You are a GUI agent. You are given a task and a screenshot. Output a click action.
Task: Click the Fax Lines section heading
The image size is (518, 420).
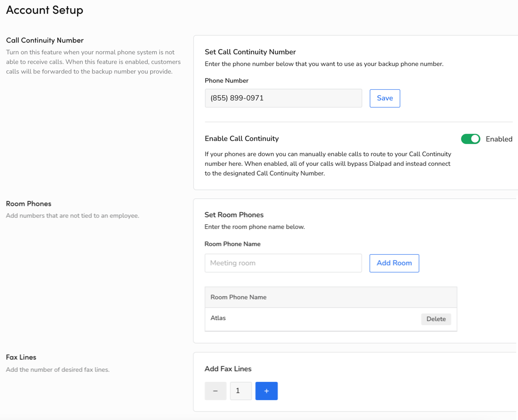pyautogui.click(x=21, y=357)
